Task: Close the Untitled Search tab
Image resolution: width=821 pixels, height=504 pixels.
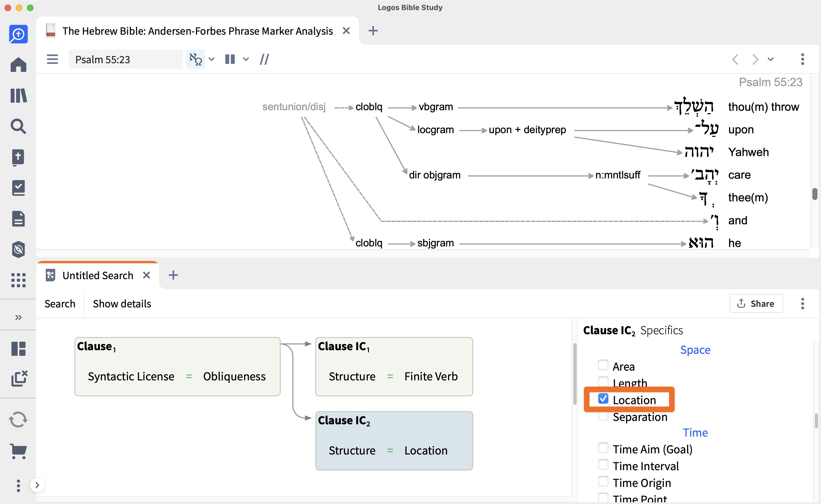Action: click(146, 275)
